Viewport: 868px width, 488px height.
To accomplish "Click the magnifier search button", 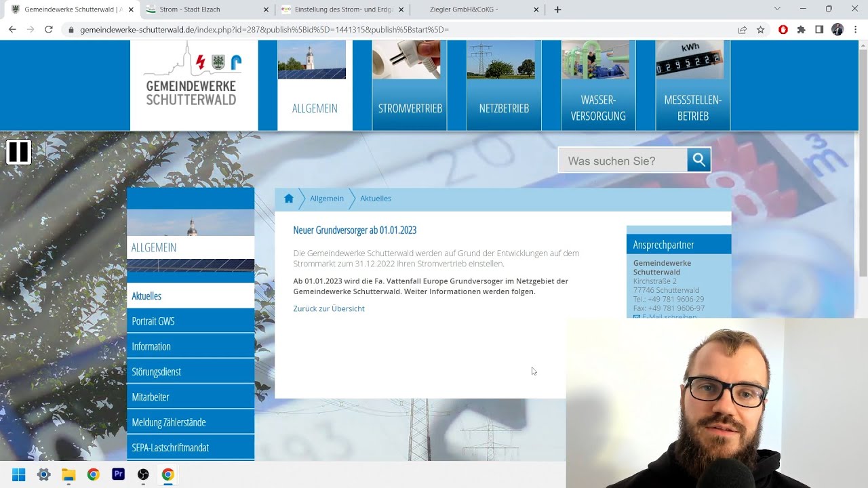I will click(698, 160).
